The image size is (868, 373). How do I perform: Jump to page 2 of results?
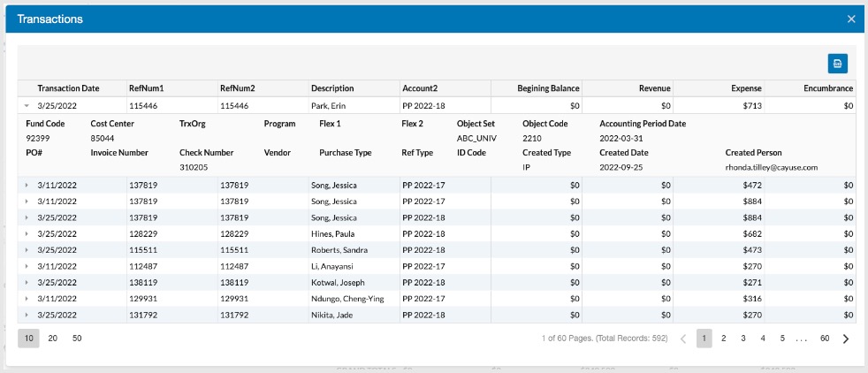[x=724, y=339]
